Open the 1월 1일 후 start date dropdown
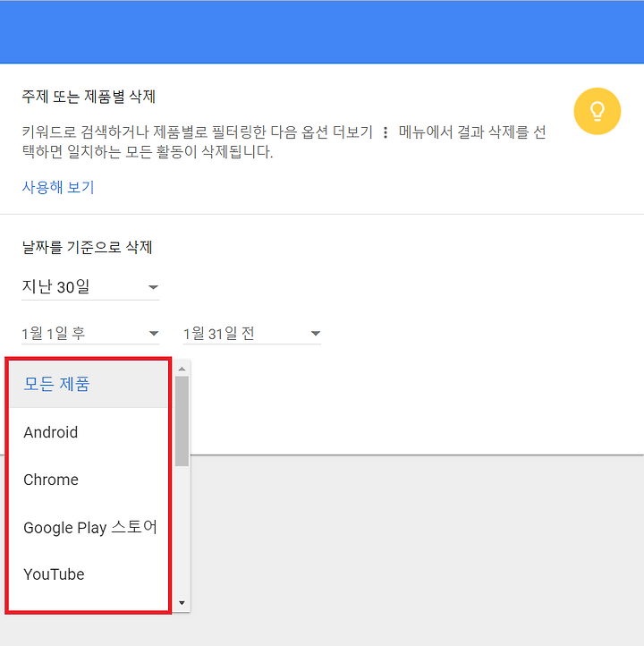 point(90,334)
